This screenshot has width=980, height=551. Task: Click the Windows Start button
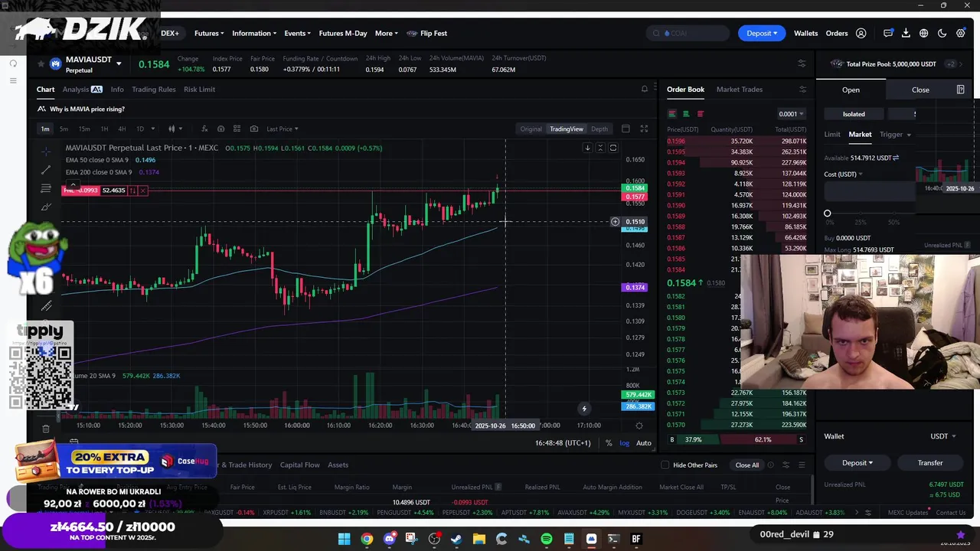click(345, 540)
